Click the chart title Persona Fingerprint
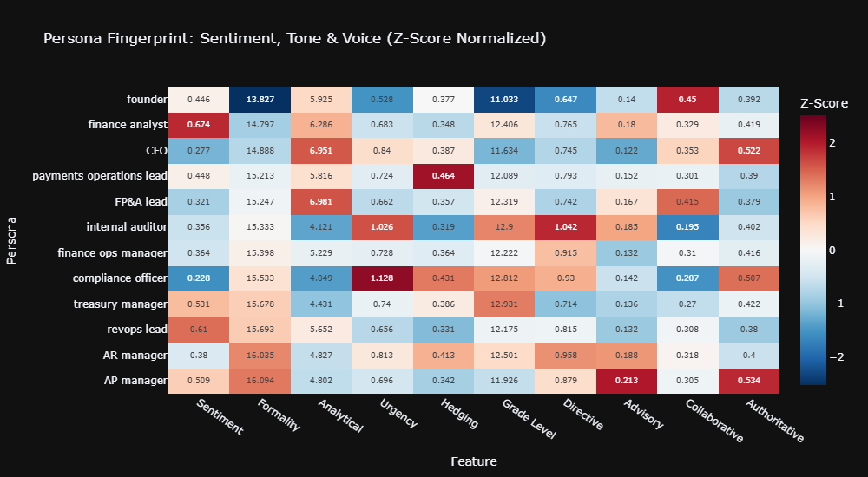 click(294, 38)
